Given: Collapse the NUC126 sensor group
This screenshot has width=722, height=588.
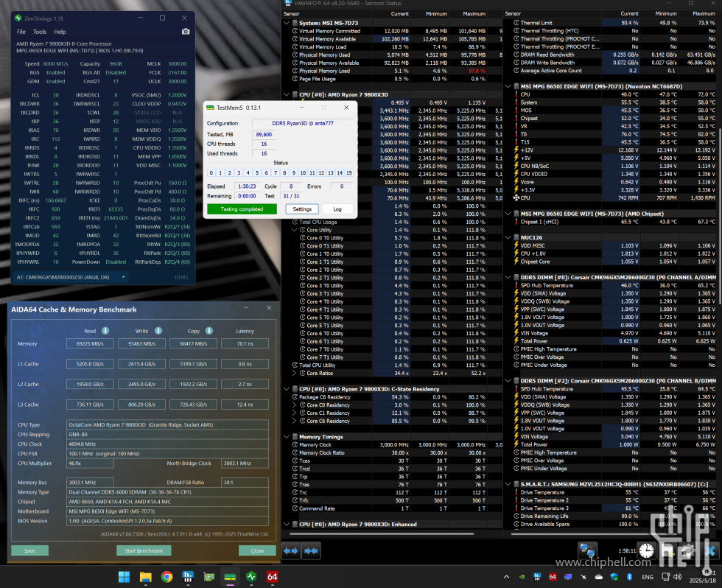Looking at the screenshot, I should pyautogui.click(x=508, y=237).
